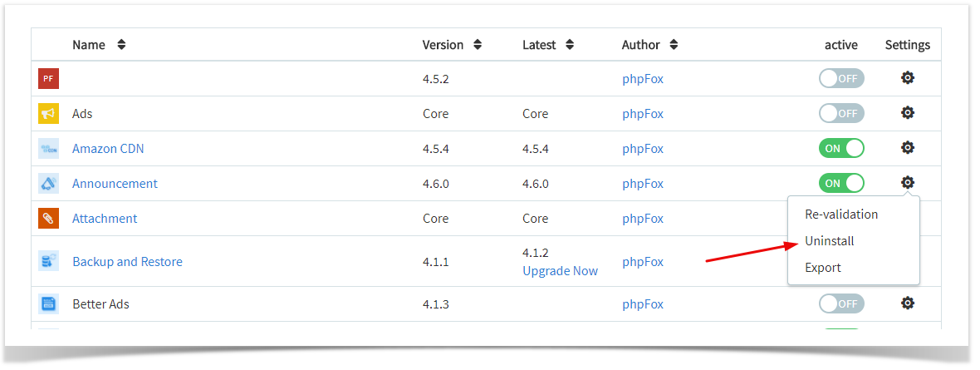980x370 pixels.
Task: Sort by Version column arrows
Action: pos(478,45)
